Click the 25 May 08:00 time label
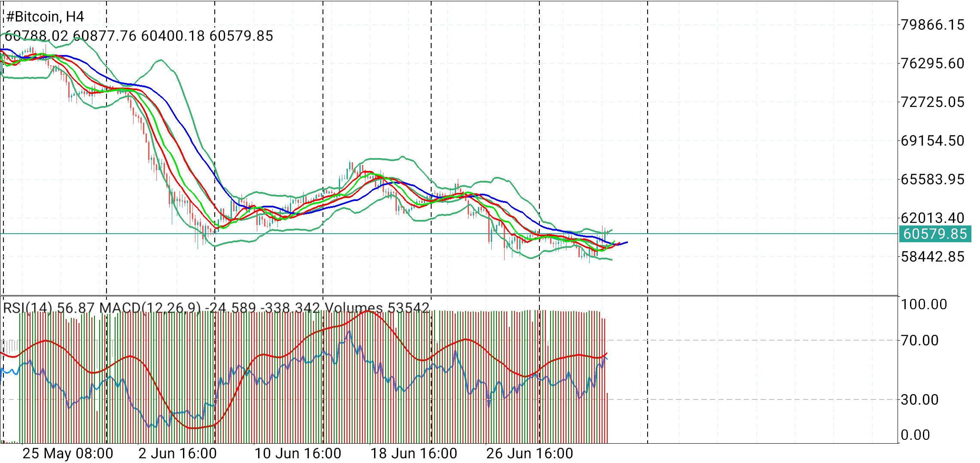 click(x=68, y=453)
